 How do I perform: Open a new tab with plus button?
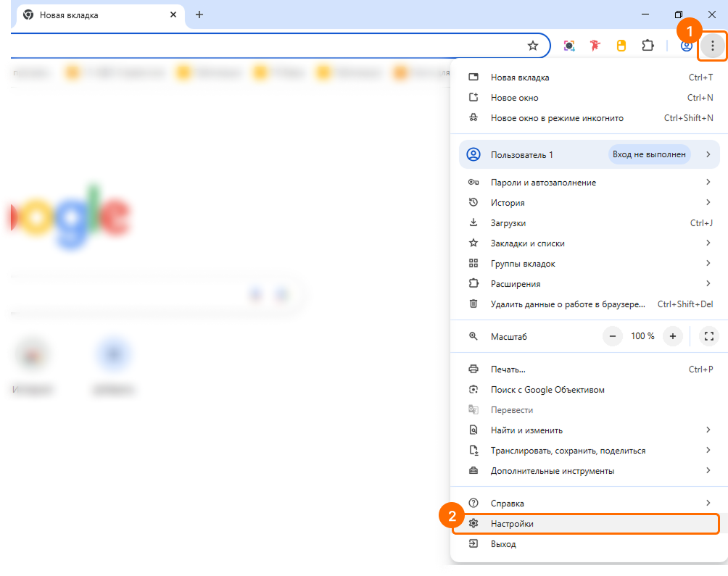pos(199,14)
